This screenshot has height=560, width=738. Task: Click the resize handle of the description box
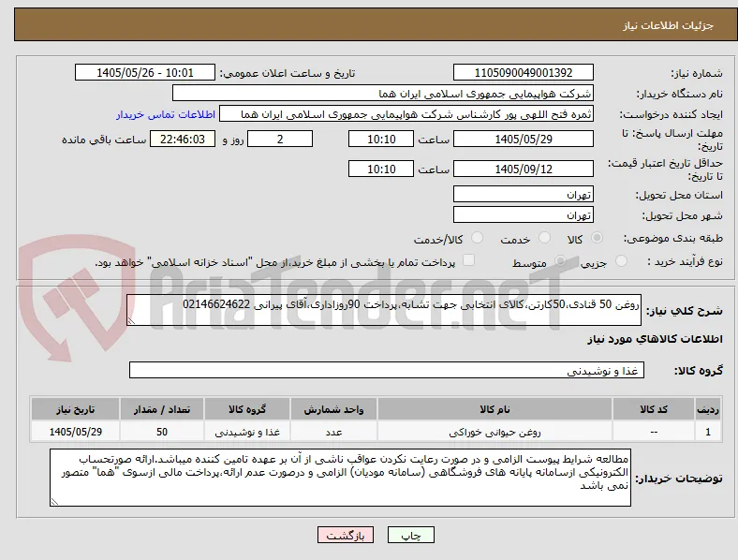[131, 321]
